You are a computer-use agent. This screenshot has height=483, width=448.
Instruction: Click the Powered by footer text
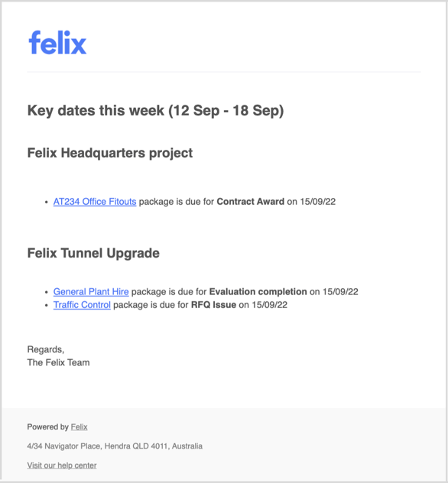coord(47,427)
